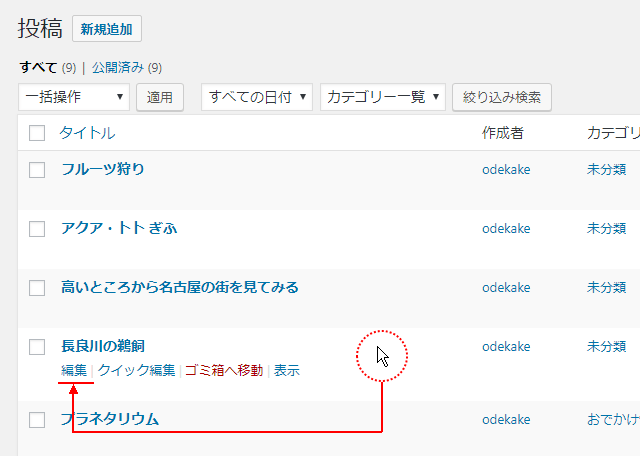Open クイック編集 for 長良川の鵜飼
The image size is (640, 456).
[x=137, y=370]
